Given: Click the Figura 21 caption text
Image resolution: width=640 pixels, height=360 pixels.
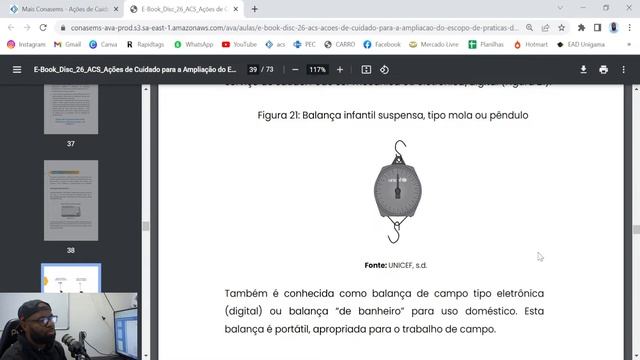Looking at the screenshot, I should tap(393, 116).
